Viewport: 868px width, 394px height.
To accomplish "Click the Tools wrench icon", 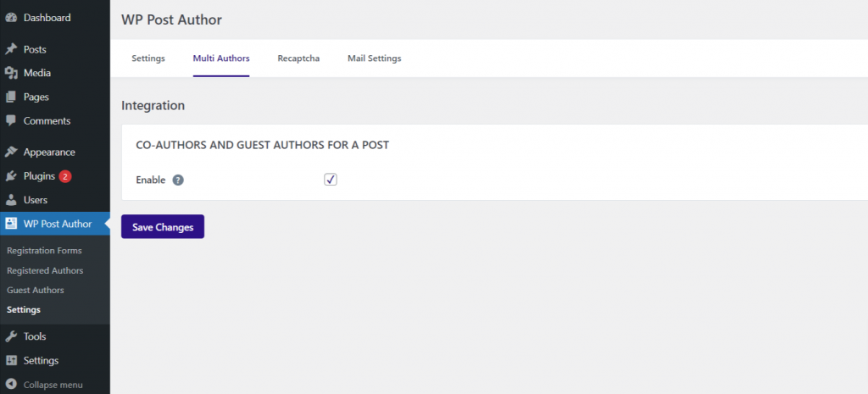I will 10,336.
